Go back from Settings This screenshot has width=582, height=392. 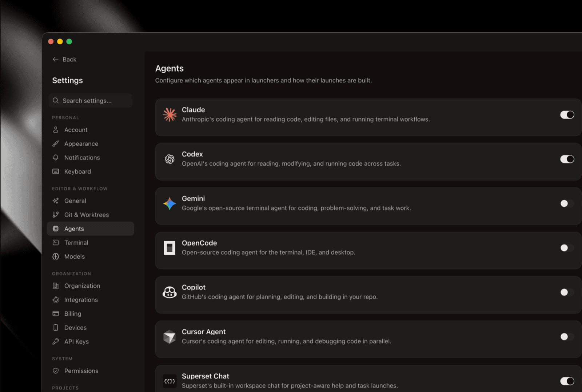tap(64, 59)
